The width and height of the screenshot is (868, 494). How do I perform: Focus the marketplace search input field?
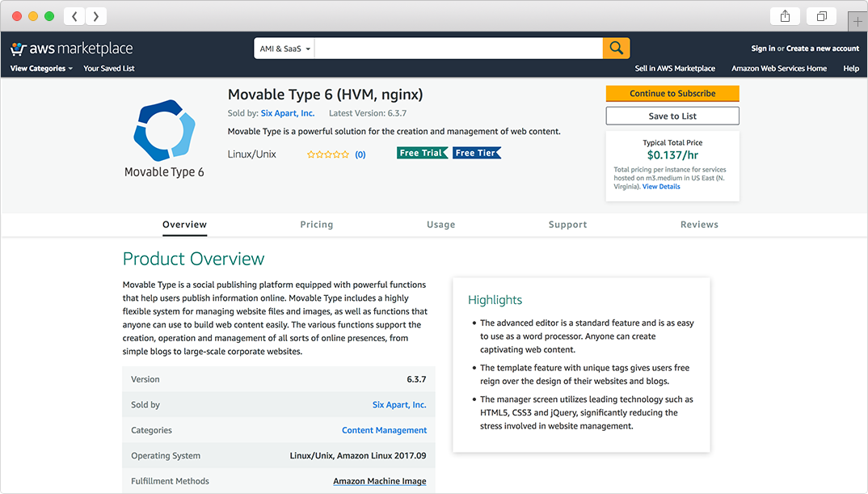click(459, 49)
